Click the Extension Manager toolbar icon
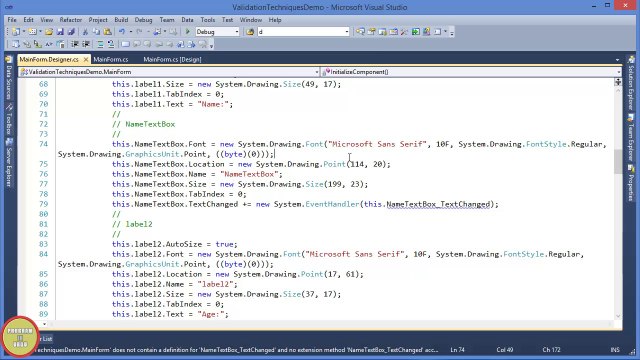 (x=427, y=31)
